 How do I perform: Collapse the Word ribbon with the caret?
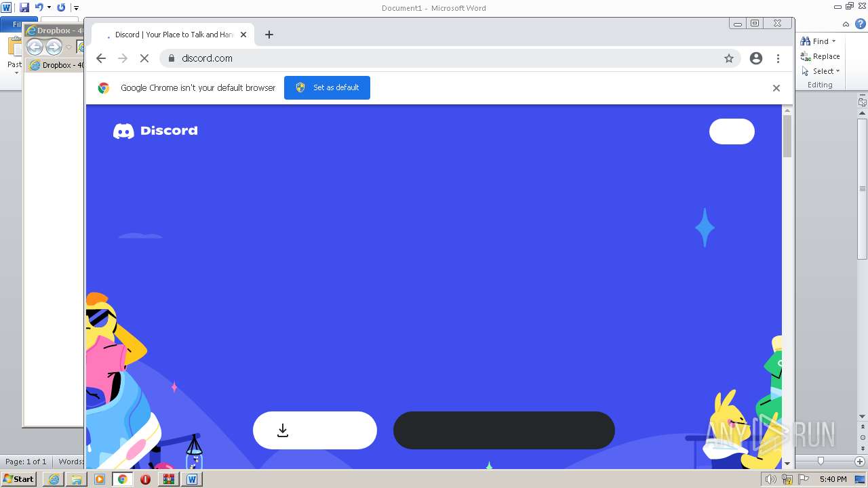pyautogui.click(x=847, y=24)
